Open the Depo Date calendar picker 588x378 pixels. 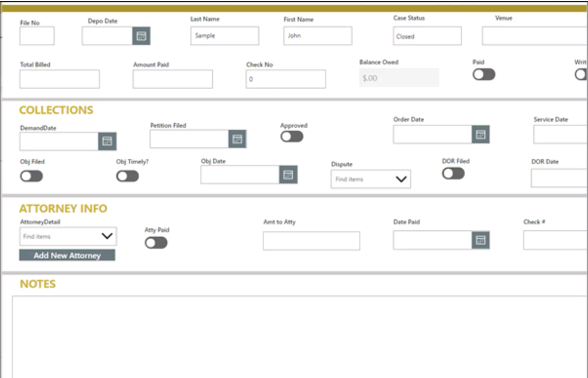pos(141,36)
